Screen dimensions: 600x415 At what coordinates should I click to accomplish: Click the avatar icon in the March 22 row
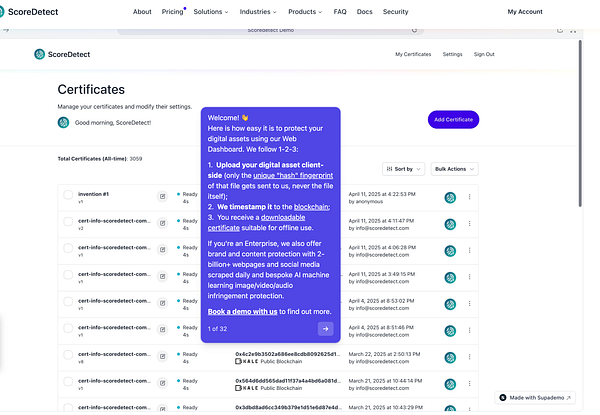pyautogui.click(x=450, y=358)
